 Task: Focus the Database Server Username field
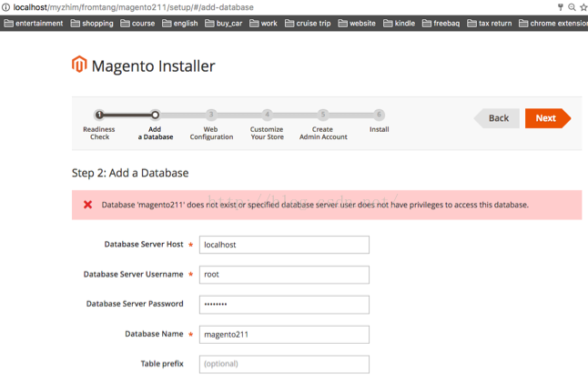point(284,275)
